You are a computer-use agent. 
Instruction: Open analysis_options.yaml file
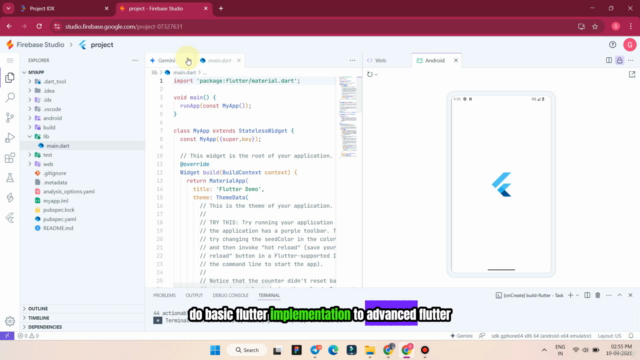pyautogui.click(x=69, y=191)
